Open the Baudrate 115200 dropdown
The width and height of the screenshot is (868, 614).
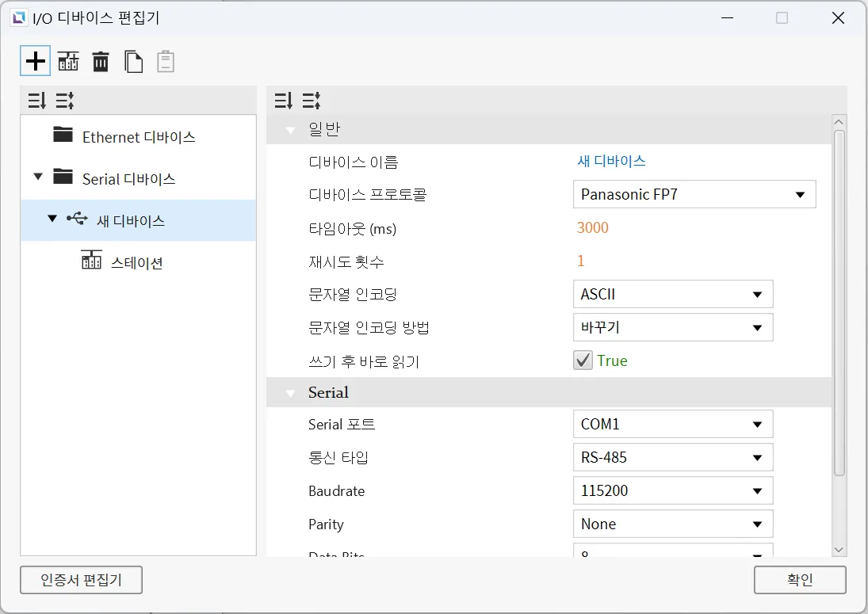click(671, 491)
